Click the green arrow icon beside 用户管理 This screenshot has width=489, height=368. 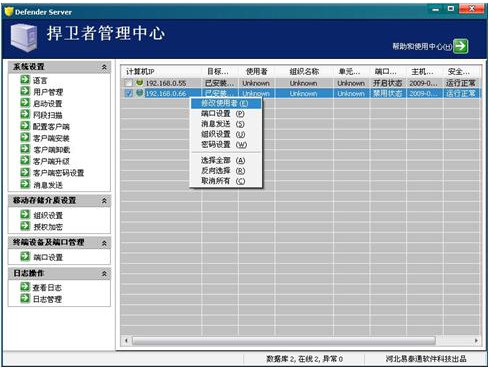[x=25, y=91]
